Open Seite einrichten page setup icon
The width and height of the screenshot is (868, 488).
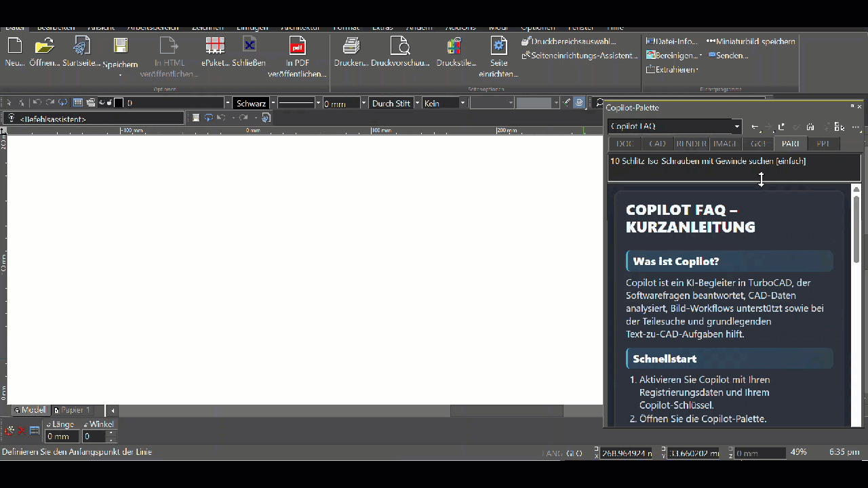click(498, 46)
